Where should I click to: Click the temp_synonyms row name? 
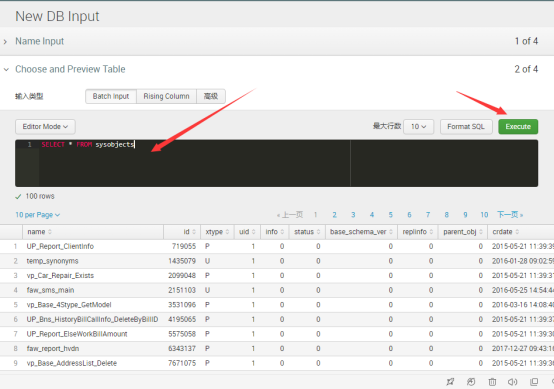pos(53,261)
